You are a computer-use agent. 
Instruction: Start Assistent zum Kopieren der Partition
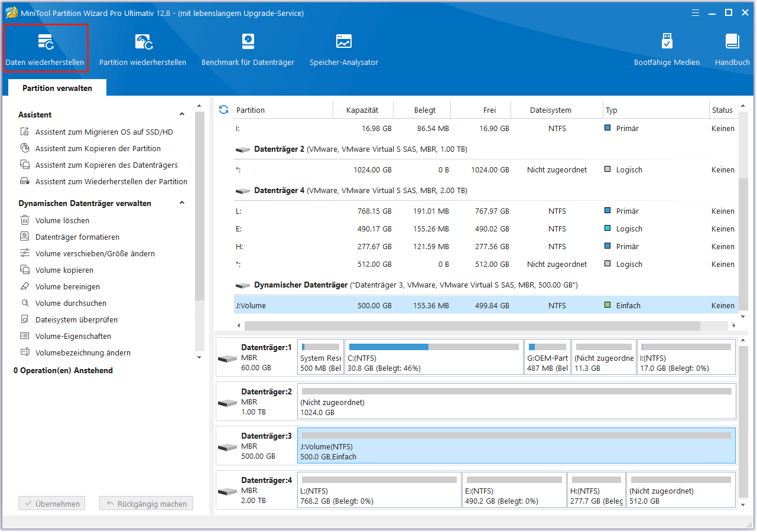coord(90,149)
